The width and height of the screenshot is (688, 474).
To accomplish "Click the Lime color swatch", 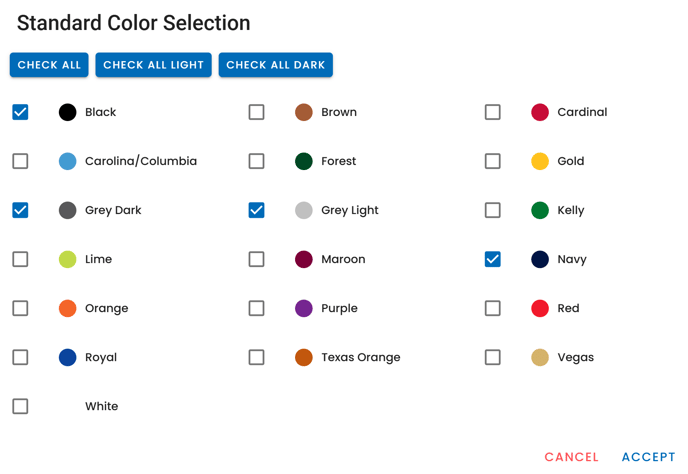I will (68, 259).
